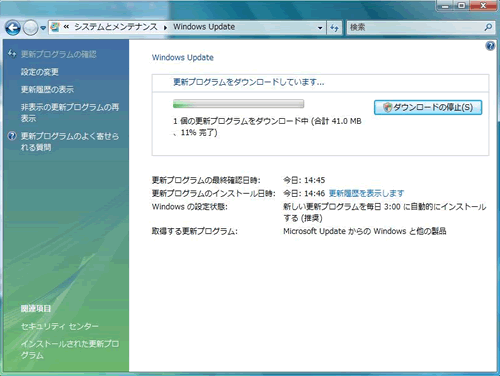Viewport: 500px width, 376px height.
Task: Click the shield icon on the stop download button
Action: 387,107
